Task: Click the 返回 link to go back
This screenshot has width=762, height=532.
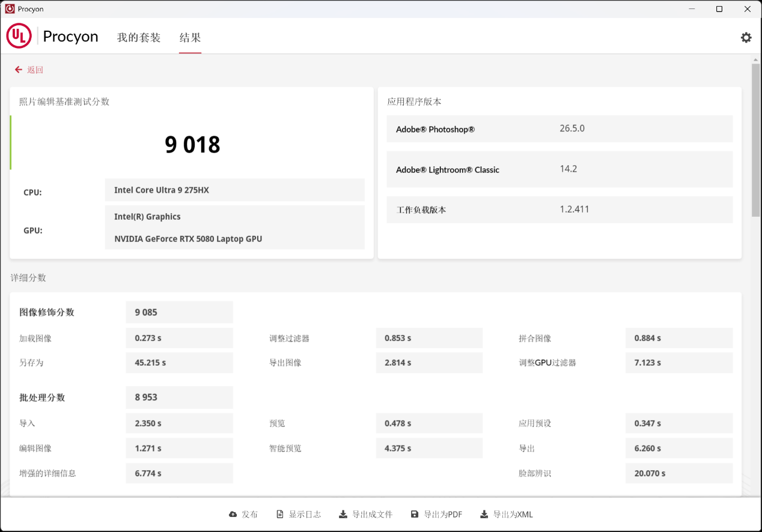Action: pyautogui.click(x=34, y=70)
